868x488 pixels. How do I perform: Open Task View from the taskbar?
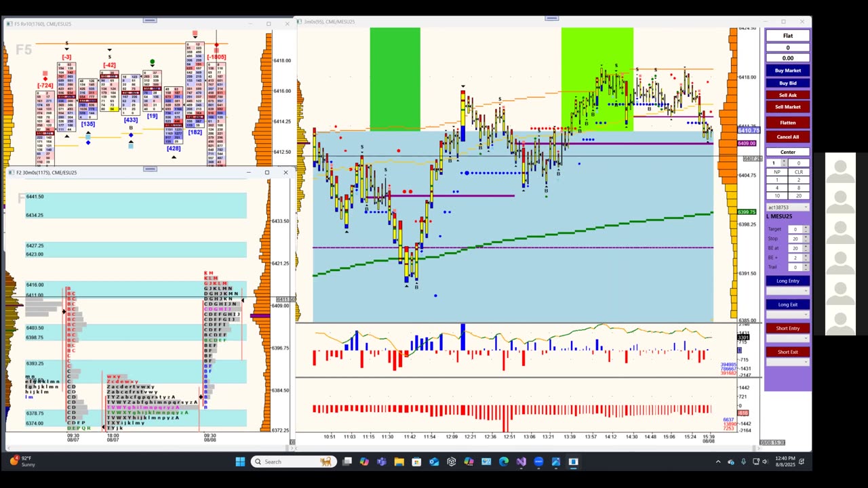[x=347, y=462]
